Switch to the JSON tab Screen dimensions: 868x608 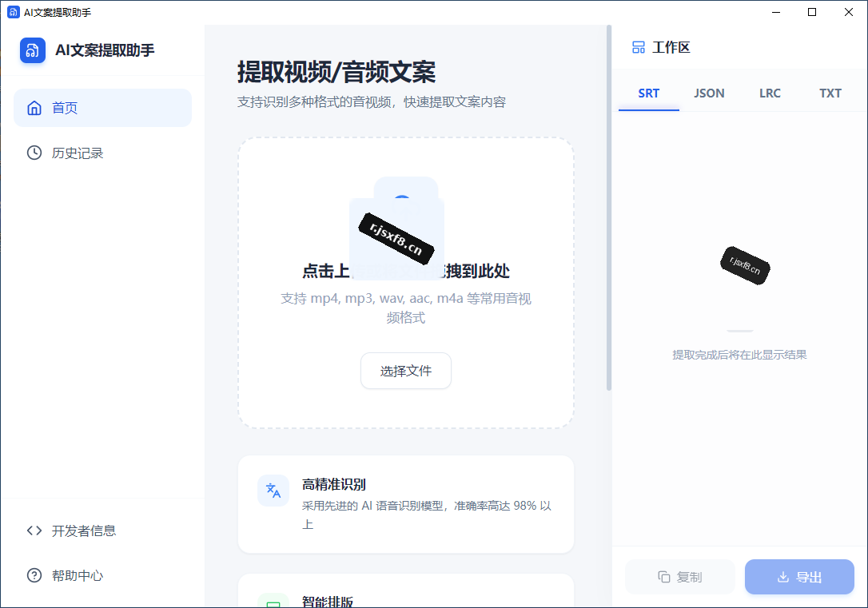(709, 93)
